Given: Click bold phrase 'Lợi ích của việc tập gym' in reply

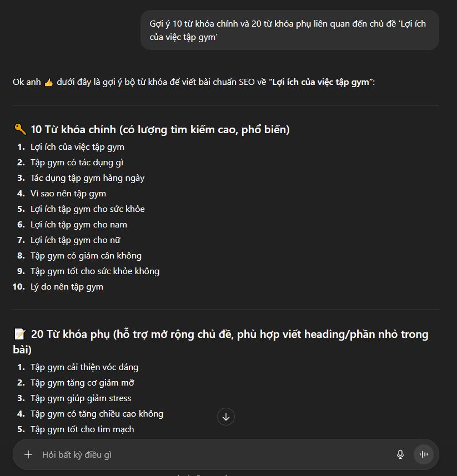Looking at the screenshot, I should (x=320, y=82).
